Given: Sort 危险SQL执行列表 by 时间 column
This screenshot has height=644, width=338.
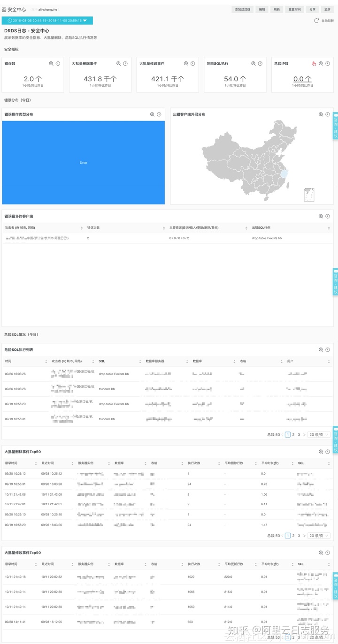Looking at the screenshot, I should pos(46,361).
